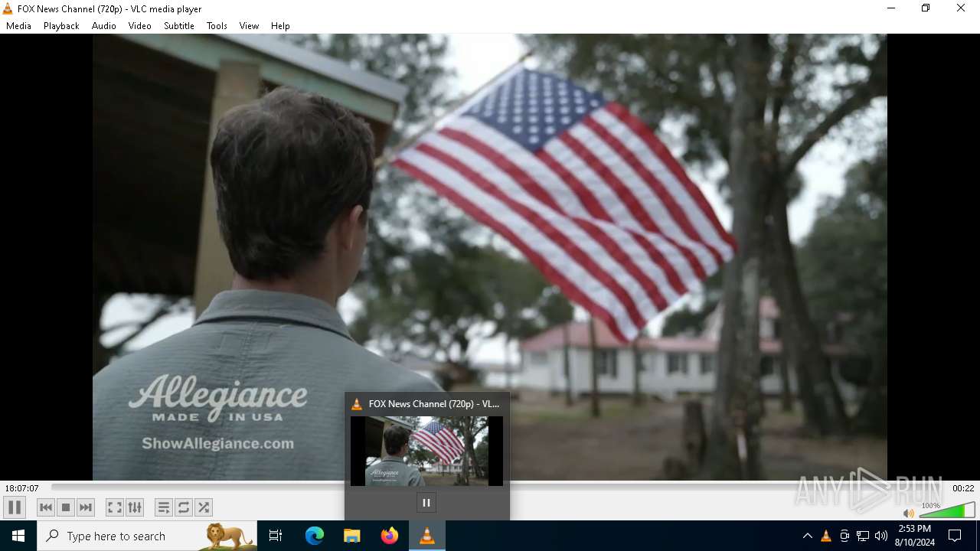Image resolution: width=980 pixels, height=551 pixels.
Task: Toggle random shuffle playback
Action: coord(204,507)
